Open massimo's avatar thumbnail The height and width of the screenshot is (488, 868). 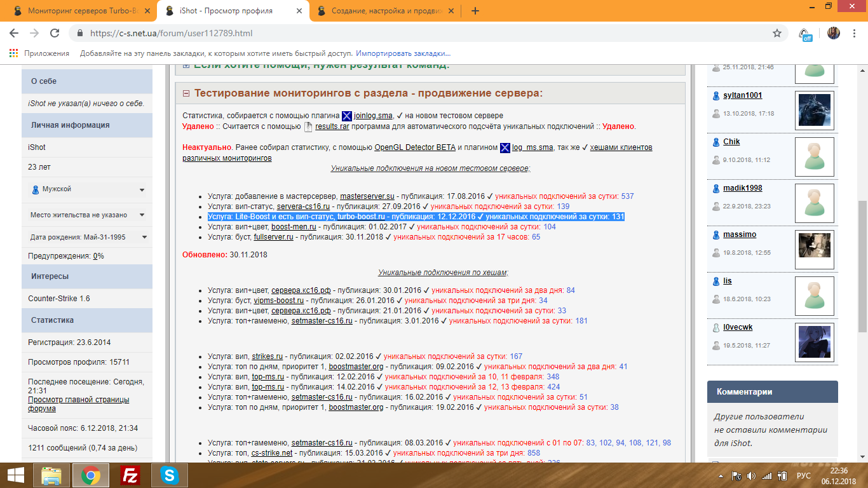click(x=815, y=249)
